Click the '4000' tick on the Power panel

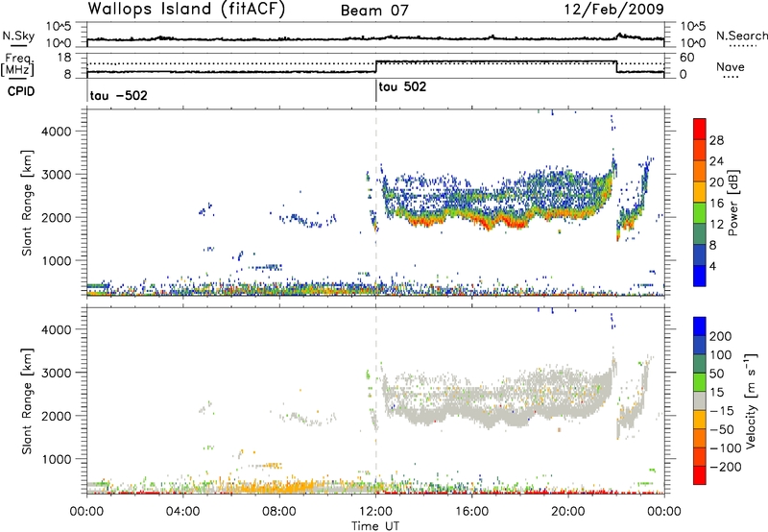click(x=56, y=131)
